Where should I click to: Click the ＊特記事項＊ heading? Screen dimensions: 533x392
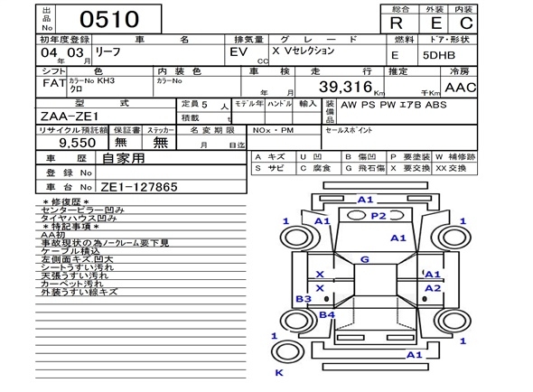[71, 227]
